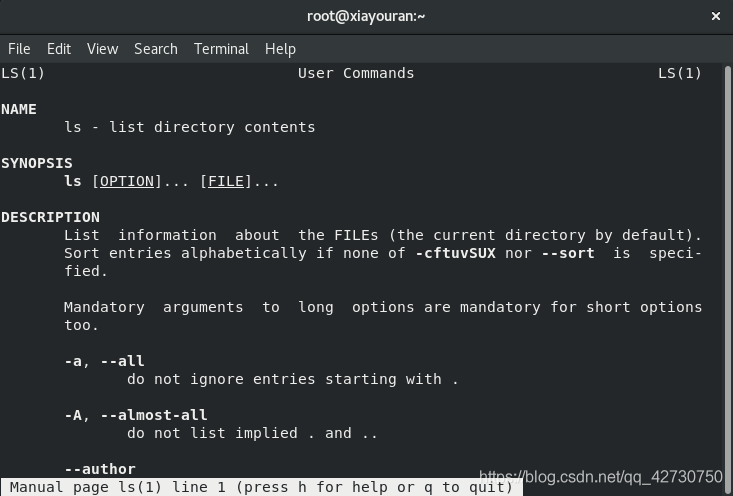Screen dimensions: 733x496
Task: Open the View menu
Action: [x=102, y=49]
